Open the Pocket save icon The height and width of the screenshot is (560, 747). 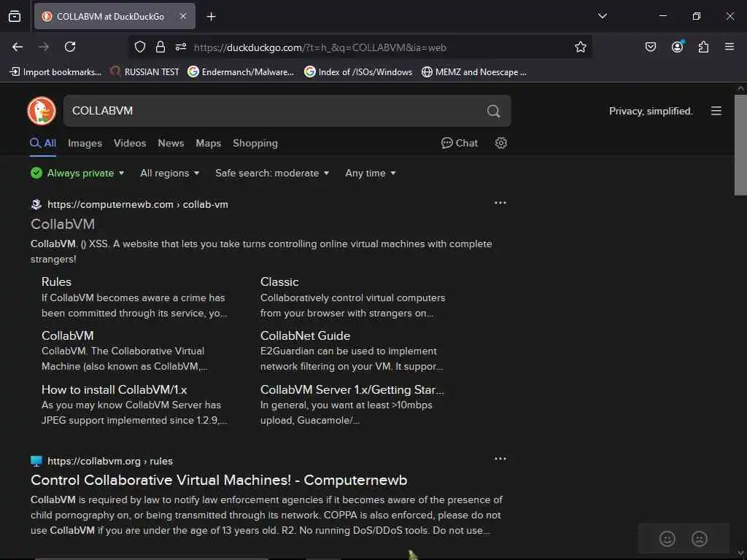click(650, 47)
